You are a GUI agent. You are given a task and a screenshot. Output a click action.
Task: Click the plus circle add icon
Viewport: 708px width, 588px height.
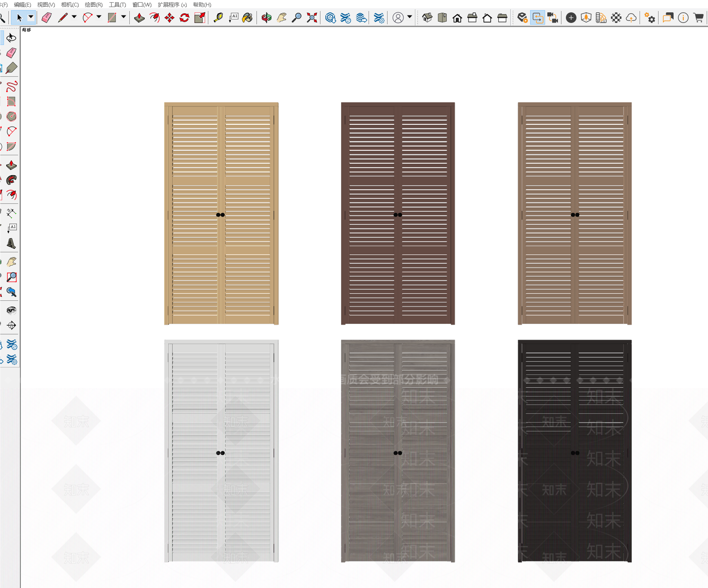(571, 18)
